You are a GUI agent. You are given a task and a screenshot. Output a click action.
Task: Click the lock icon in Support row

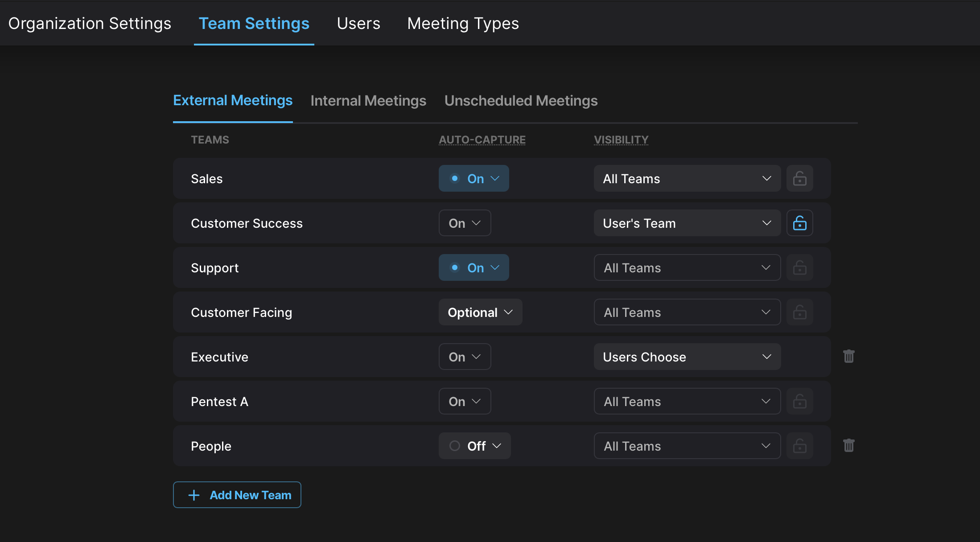(799, 267)
